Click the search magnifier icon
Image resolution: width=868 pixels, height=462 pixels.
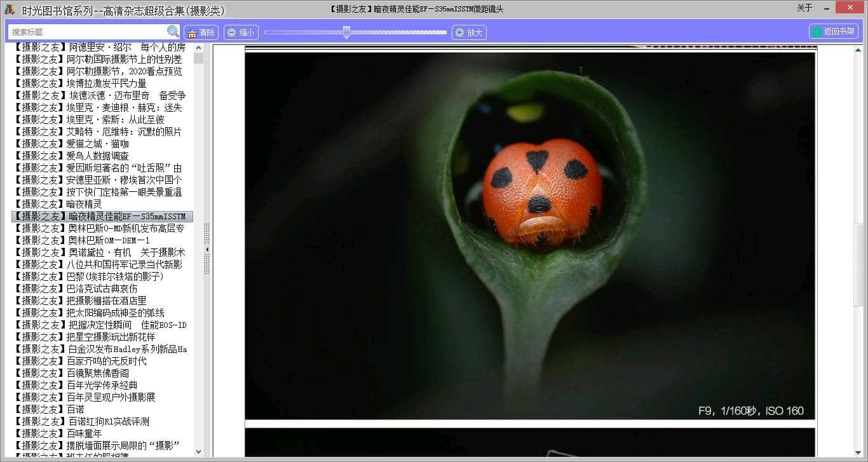click(x=173, y=32)
